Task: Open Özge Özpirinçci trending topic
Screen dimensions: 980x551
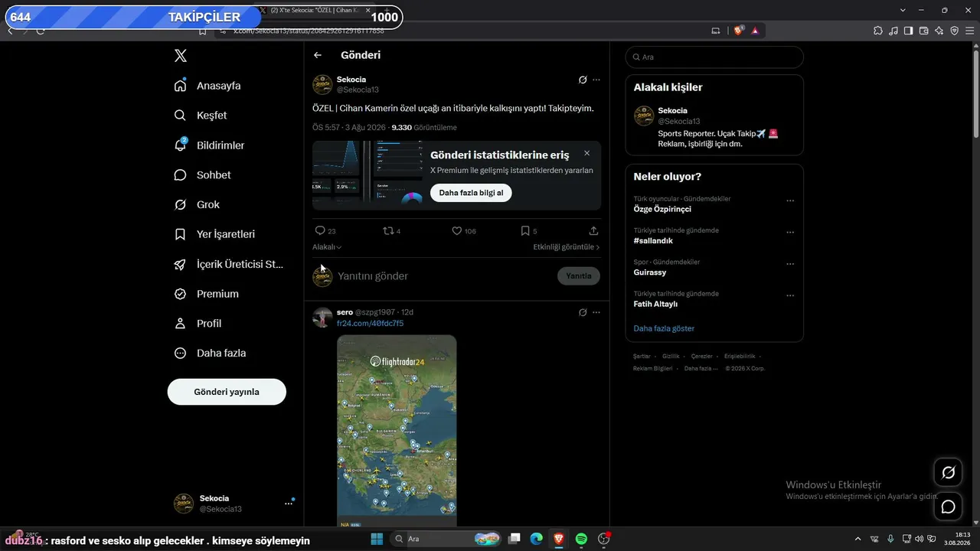Action: (662, 209)
